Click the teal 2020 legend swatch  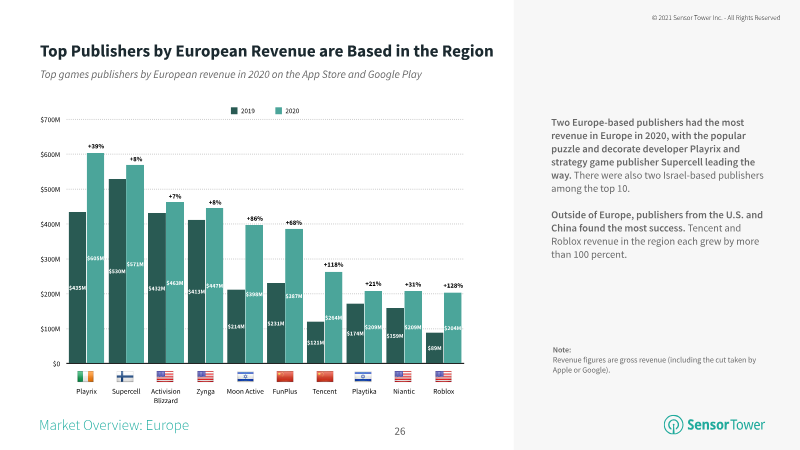pyautogui.click(x=279, y=111)
